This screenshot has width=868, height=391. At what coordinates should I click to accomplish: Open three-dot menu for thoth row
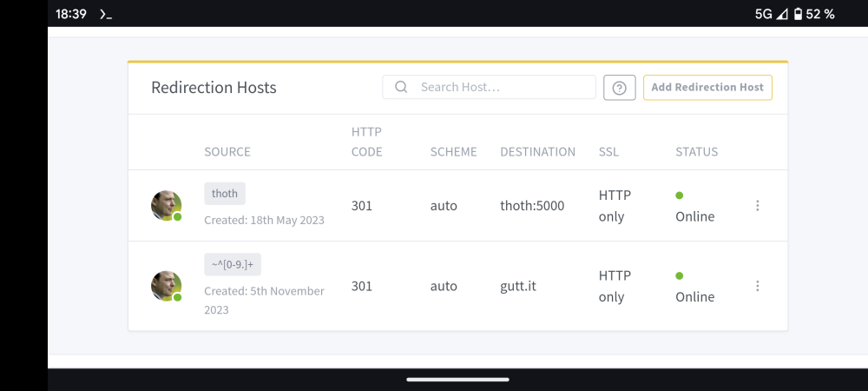click(757, 205)
